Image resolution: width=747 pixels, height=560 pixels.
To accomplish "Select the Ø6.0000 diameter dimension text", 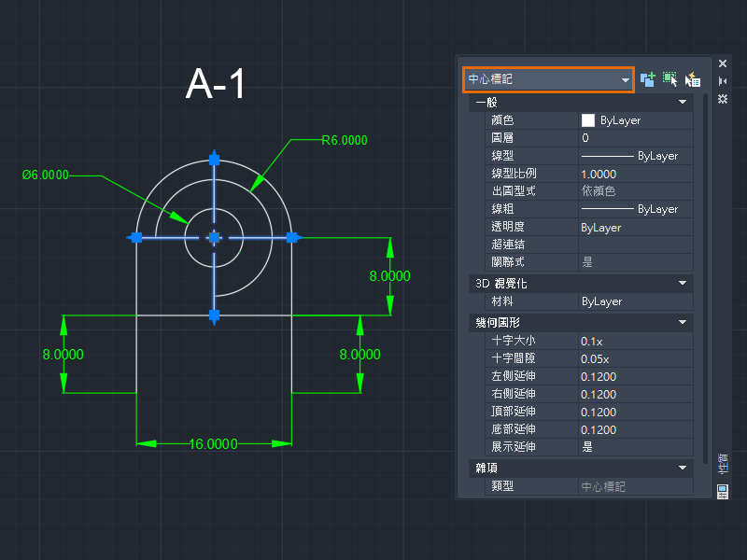I will click(x=45, y=175).
